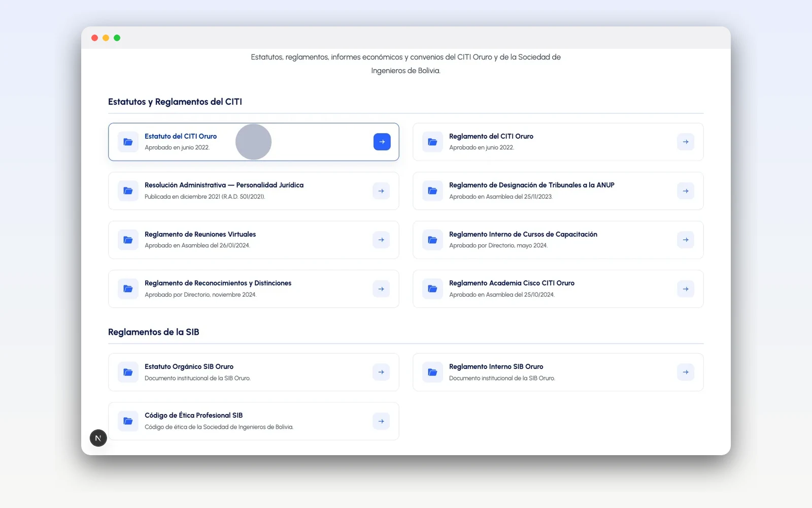The height and width of the screenshot is (508, 812).
Task: Click arrow icon on Reglamento Interno SIB Oruro
Action: (686, 372)
